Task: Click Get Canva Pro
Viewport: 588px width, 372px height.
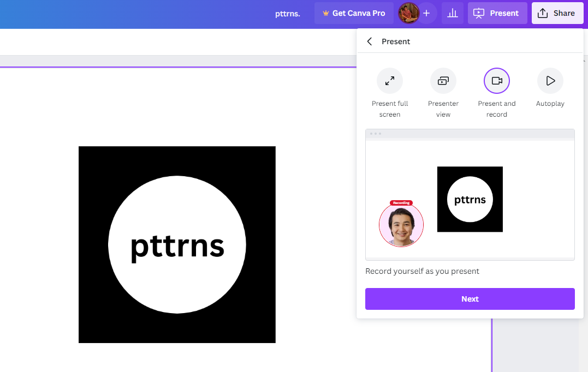Action: pos(354,13)
